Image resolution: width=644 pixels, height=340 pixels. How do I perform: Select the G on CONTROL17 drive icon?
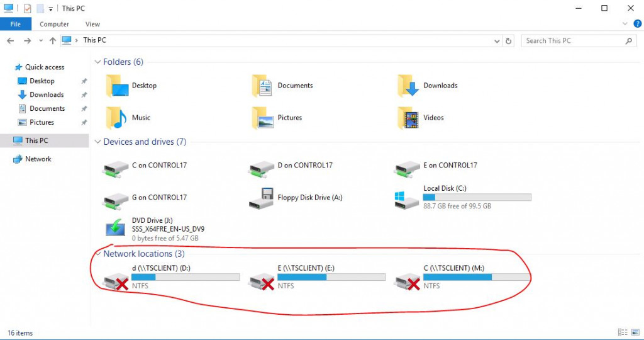coord(116,201)
